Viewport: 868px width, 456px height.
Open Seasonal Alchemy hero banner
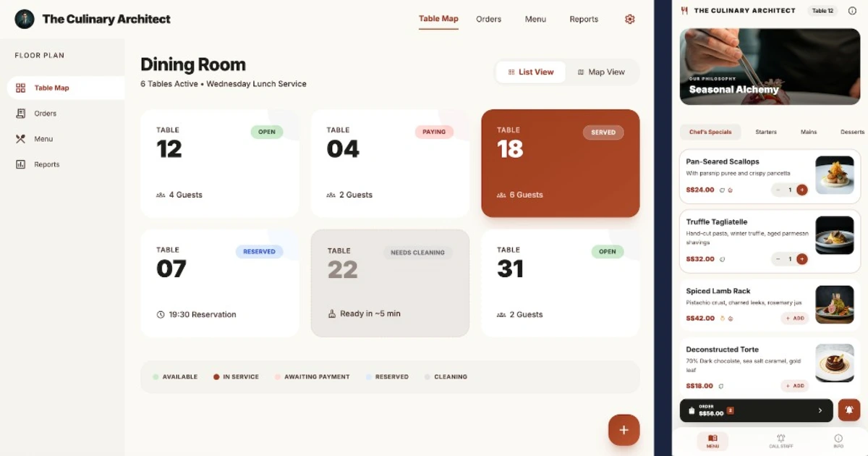click(770, 67)
